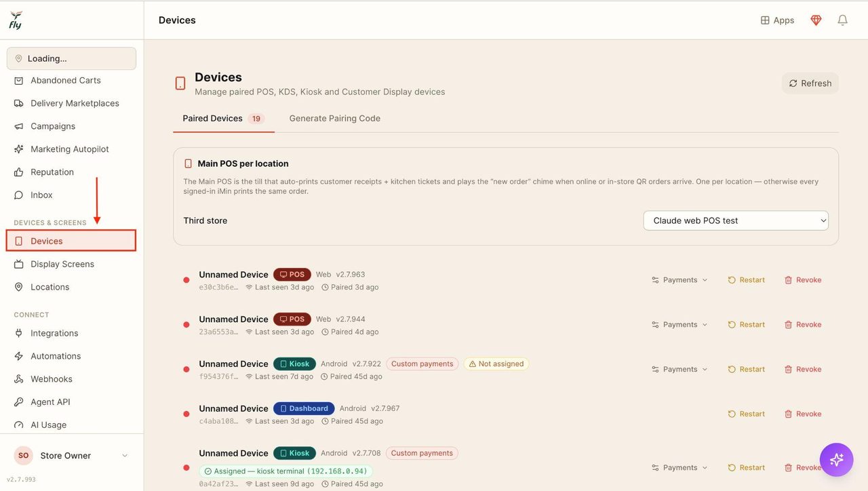Screen dimensions: 868x491
Task: Expand Payments menu for device 23a6553a
Action: [679, 325]
